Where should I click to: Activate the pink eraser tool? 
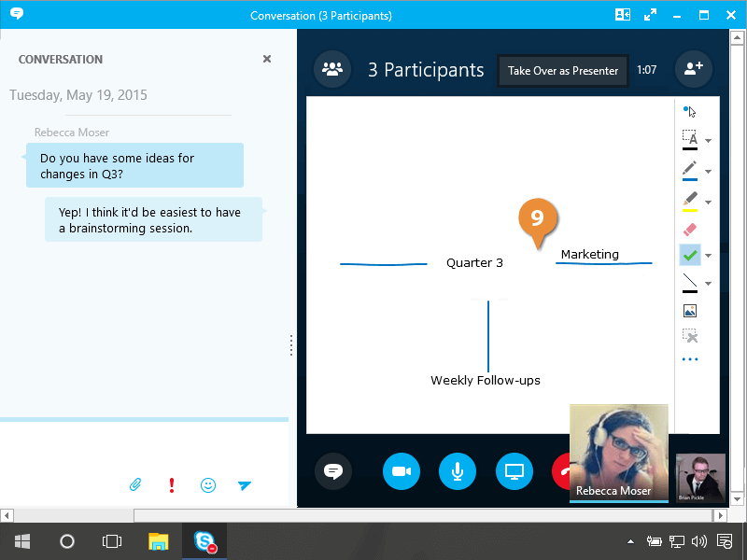(x=690, y=229)
